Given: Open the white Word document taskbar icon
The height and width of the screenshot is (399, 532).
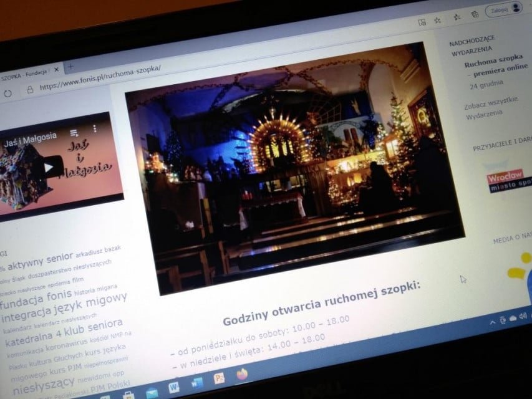Looking at the screenshot, I should [174, 387].
